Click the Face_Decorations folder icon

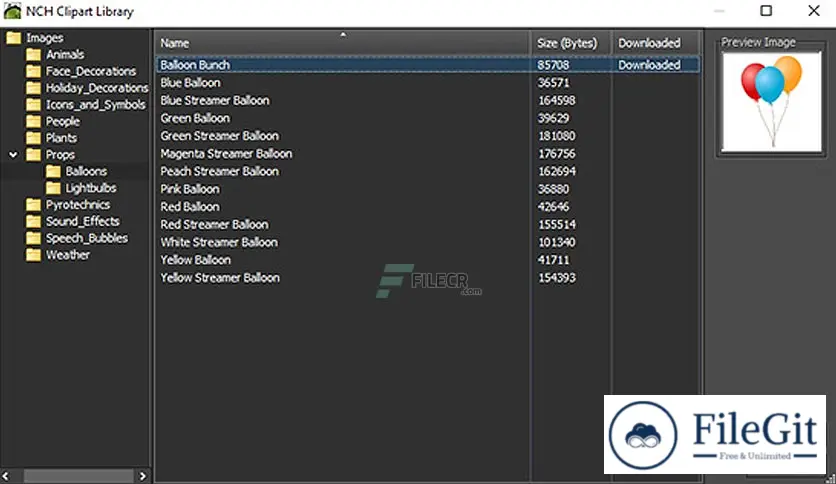(33, 71)
